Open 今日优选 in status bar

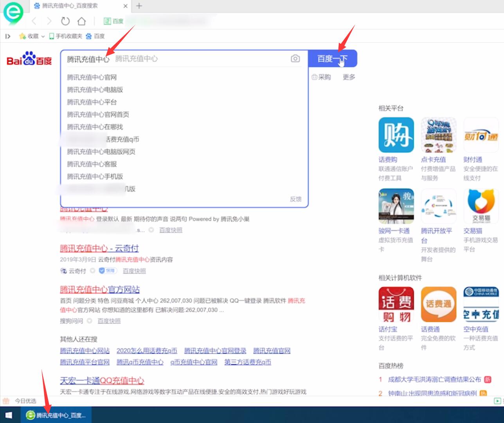coord(20,401)
